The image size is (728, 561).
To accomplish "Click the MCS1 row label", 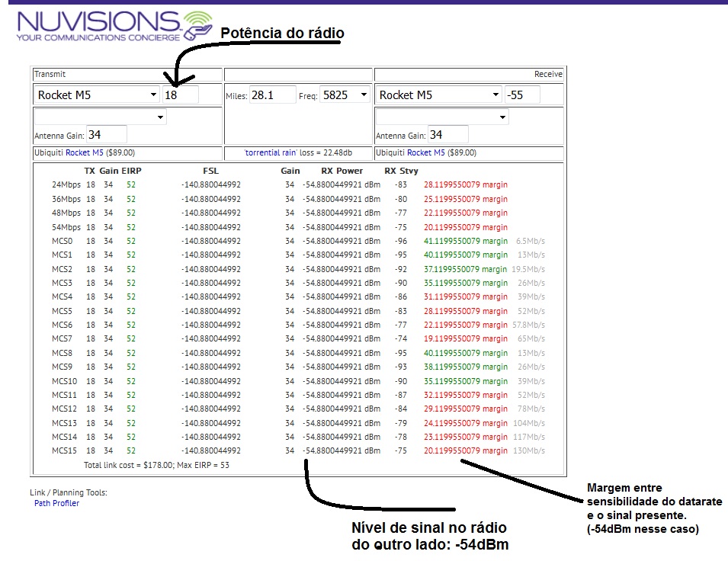I will (x=63, y=255).
